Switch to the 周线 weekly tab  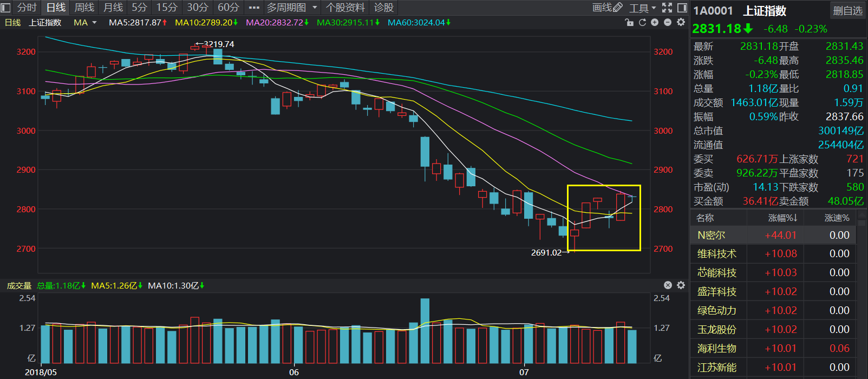click(x=84, y=8)
